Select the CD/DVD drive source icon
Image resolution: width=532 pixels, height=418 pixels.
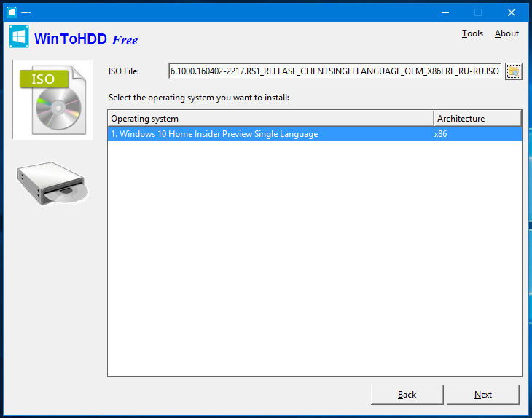52,184
